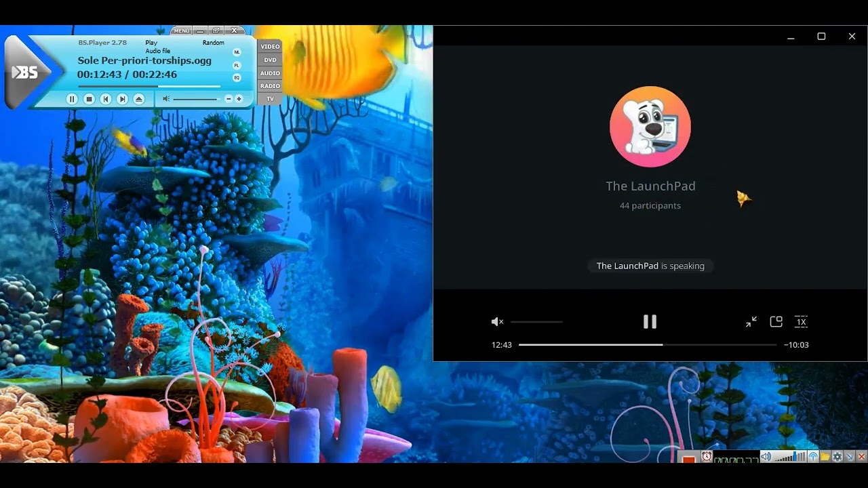Viewport: 868px width, 488px height.
Task: Click the 44 participants label
Action: pyautogui.click(x=650, y=205)
